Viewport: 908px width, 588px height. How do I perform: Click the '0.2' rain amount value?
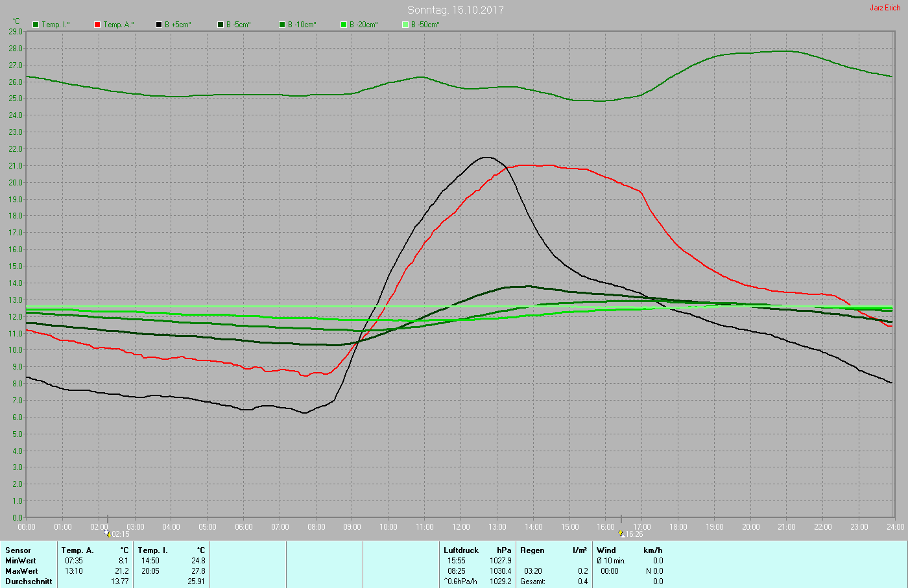click(583, 571)
